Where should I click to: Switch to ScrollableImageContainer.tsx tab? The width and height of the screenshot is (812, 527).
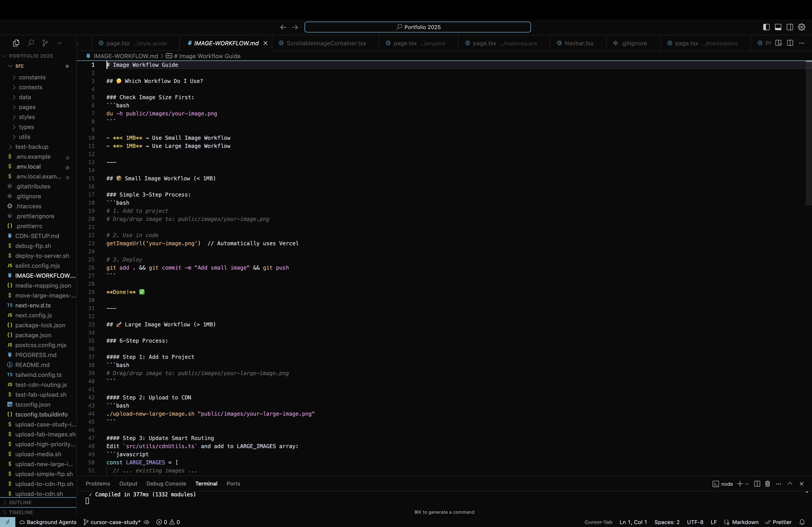pyautogui.click(x=326, y=43)
